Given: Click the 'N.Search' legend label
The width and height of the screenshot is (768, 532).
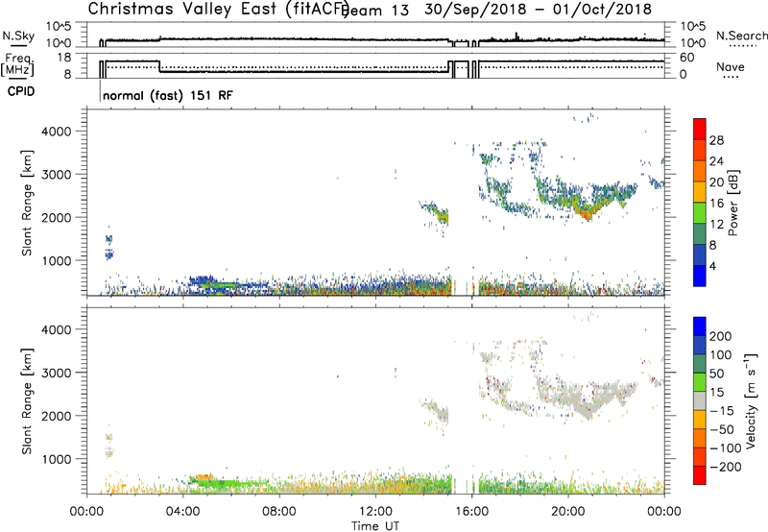Looking at the screenshot, I should click(x=741, y=36).
